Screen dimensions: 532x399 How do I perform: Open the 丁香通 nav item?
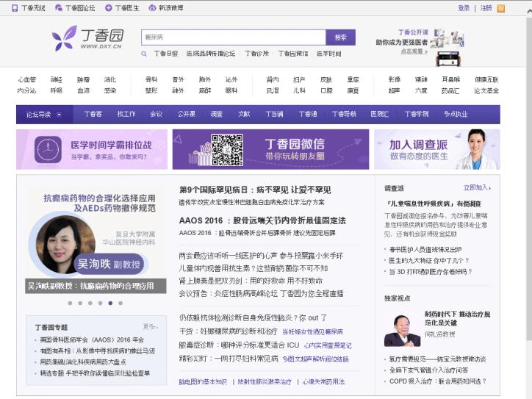point(308,114)
